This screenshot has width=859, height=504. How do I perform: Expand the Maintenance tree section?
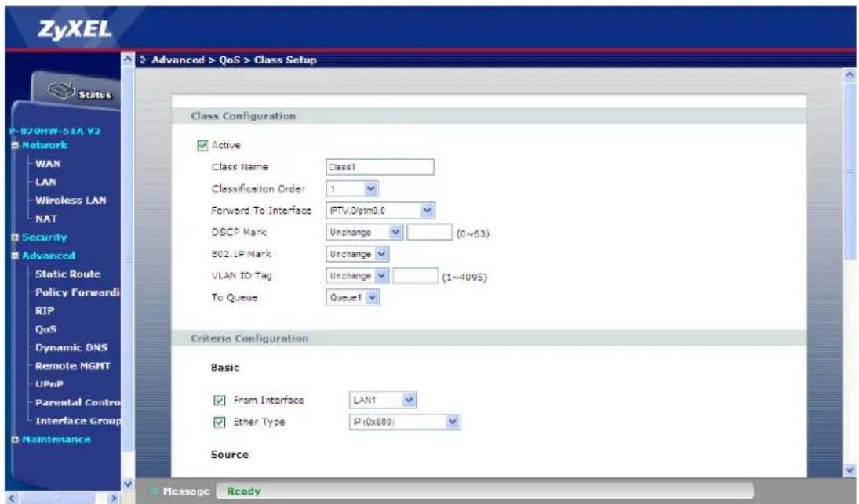[16, 440]
